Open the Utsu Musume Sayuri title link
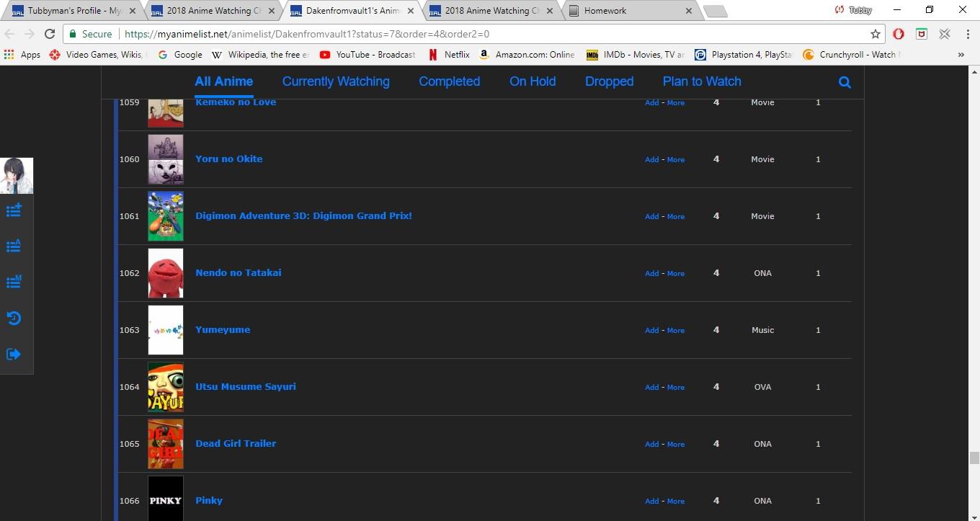980x521 pixels. 245,386
